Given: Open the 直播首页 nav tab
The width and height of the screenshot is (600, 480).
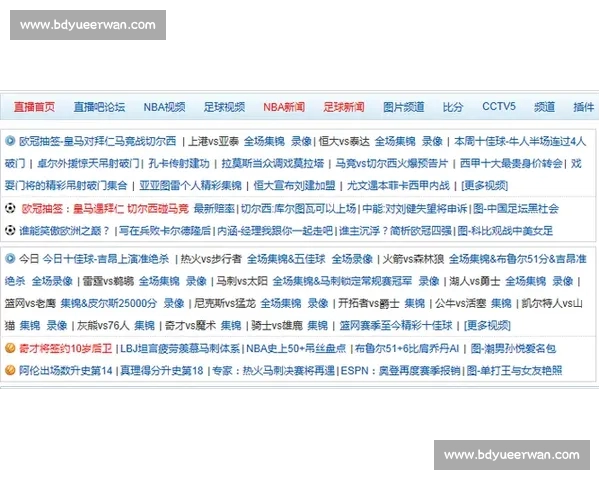Looking at the screenshot, I should pyautogui.click(x=34, y=107).
